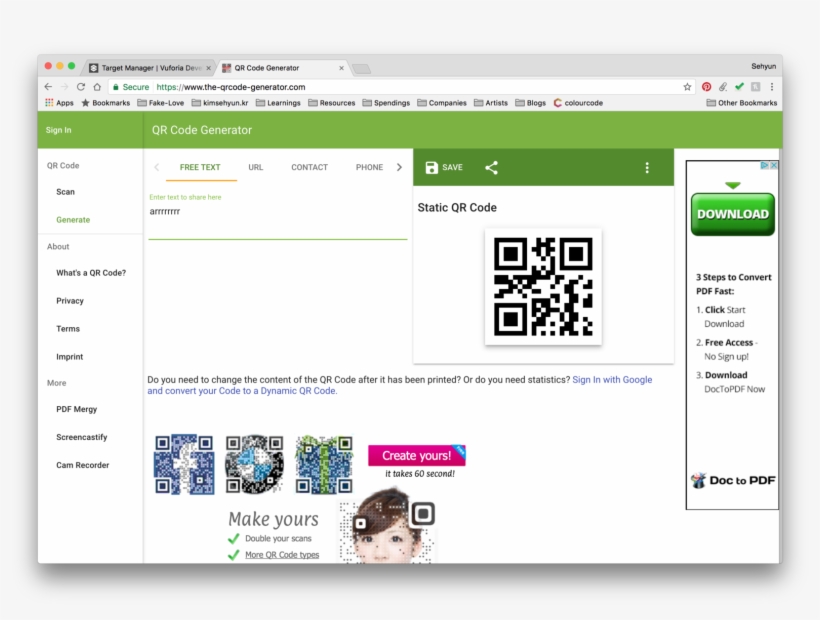The height and width of the screenshot is (620, 820).
Task: Open the Generate sidebar item
Action: (x=73, y=220)
